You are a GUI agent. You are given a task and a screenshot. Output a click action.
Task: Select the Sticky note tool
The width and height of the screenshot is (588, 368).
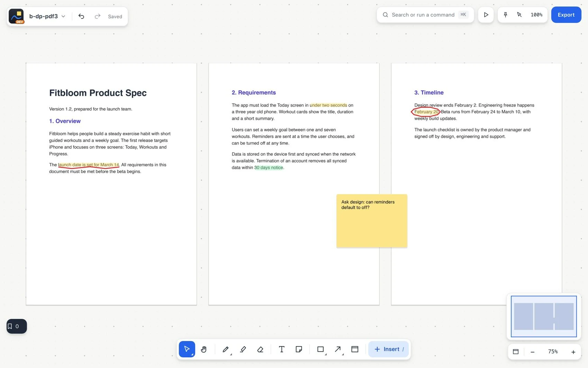coord(299,349)
